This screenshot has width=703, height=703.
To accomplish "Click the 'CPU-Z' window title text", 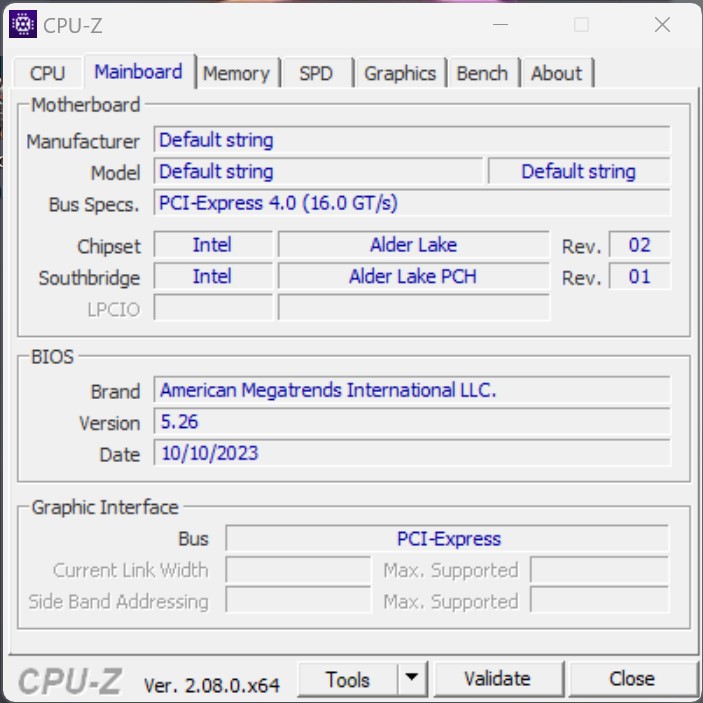I will [x=73, y=26].
